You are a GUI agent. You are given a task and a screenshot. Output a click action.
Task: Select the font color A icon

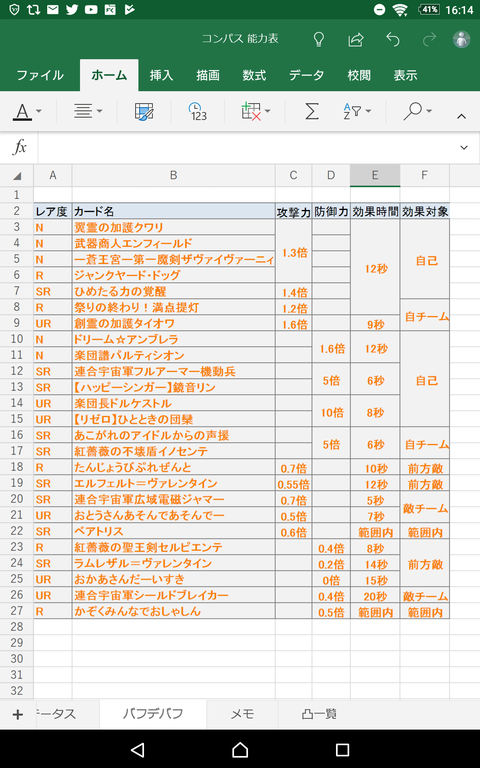(x=22, y=112)
